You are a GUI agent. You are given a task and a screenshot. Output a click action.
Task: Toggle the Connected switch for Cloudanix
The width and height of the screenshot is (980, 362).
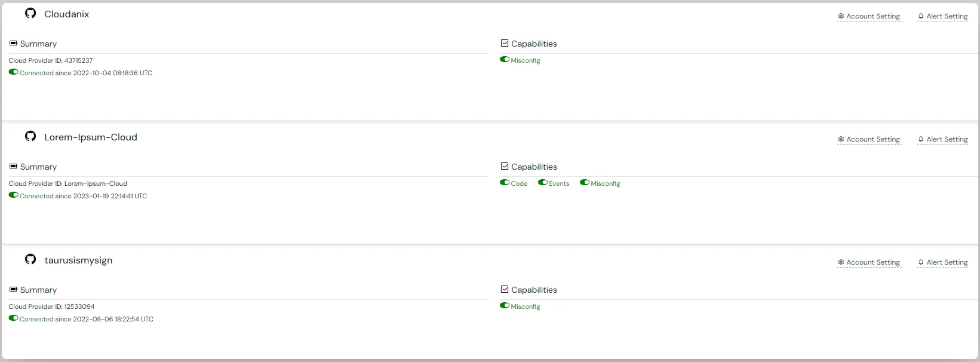click(x=13, y=72)
